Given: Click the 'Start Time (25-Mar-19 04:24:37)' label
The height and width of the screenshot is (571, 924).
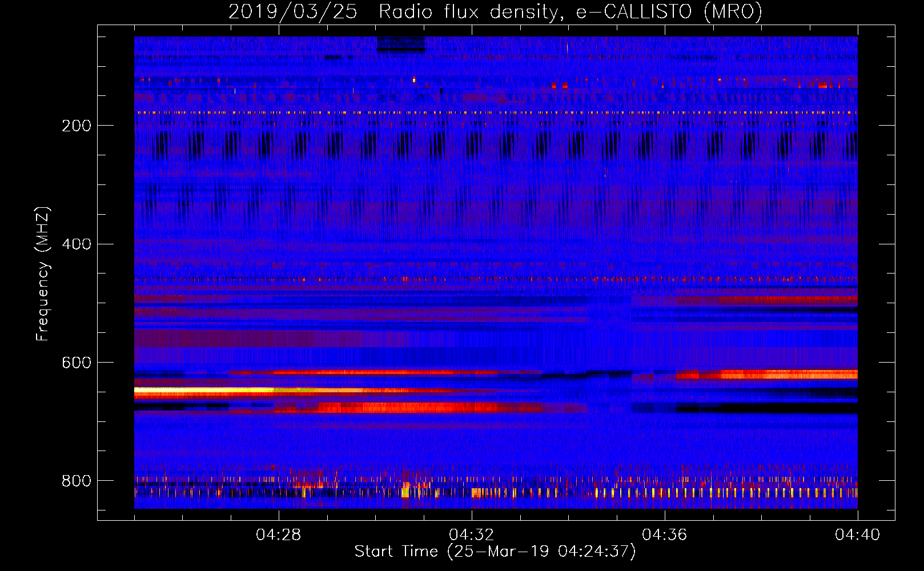Looking at the screenshot, I should (495, 552).
